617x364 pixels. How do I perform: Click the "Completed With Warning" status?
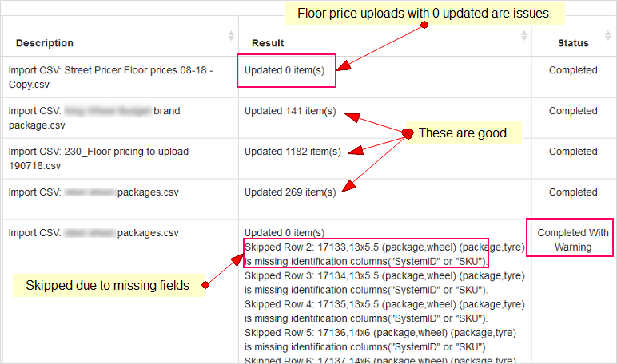coord(573,239)
